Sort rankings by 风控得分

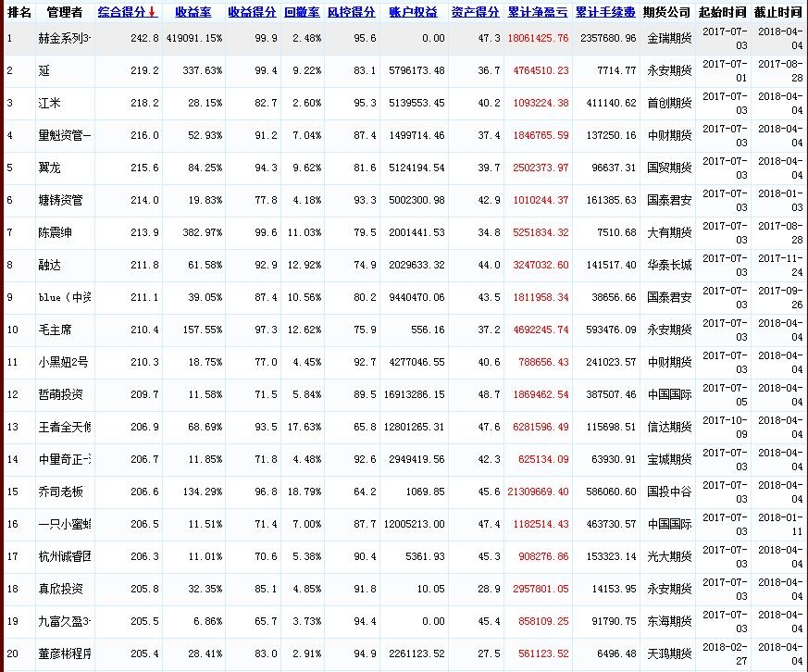351,13
